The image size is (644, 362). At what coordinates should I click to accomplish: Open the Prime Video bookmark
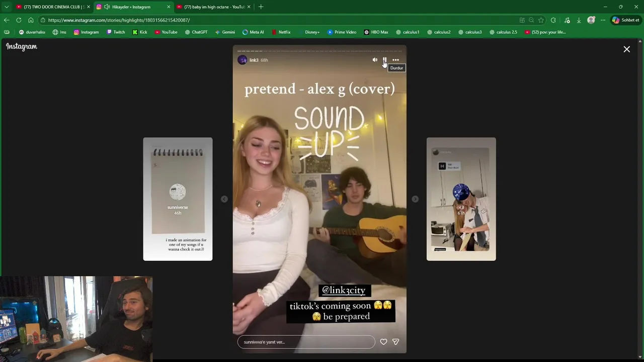pyautogui.click(x=342, y=32)
